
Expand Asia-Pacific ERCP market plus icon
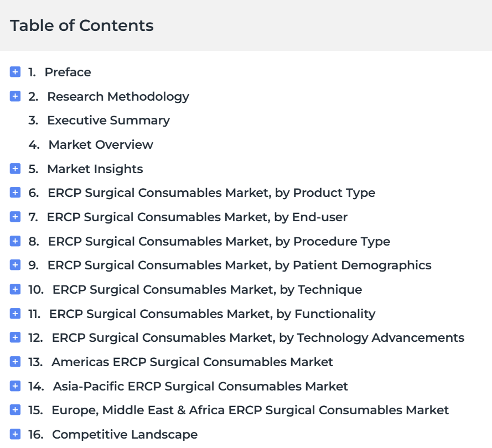tap(15, 386)
